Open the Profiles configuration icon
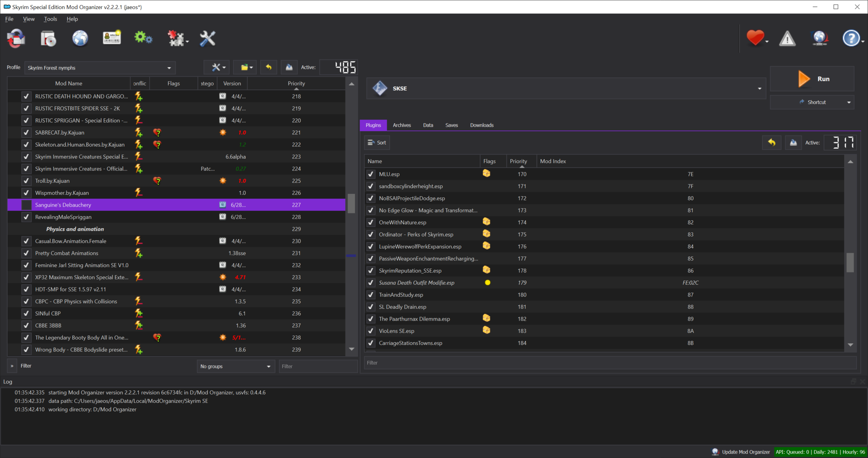This screenshot has height=458, width=868. click(112, 38)
